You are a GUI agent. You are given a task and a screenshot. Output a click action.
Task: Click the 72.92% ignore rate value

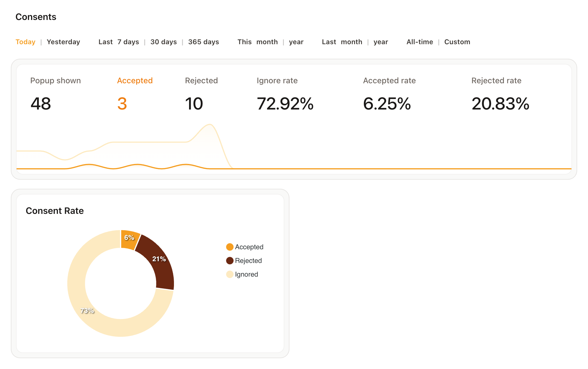click(285, 104)
